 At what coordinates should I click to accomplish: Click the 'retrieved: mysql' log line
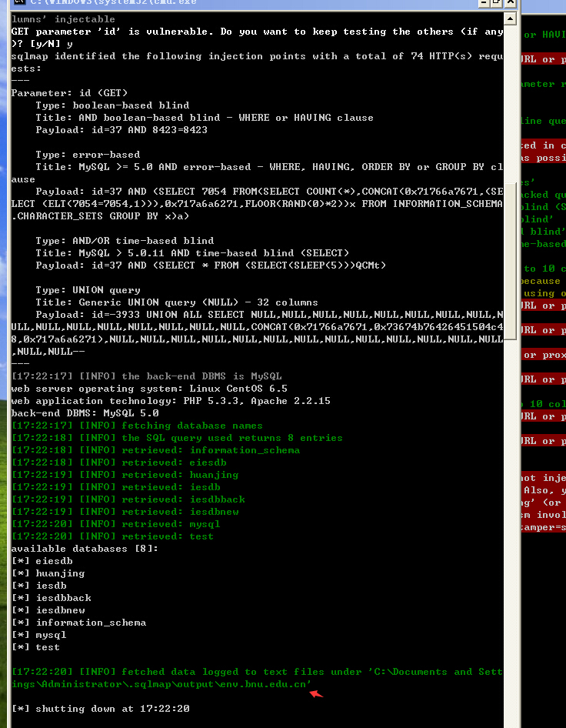pos(115,524)
